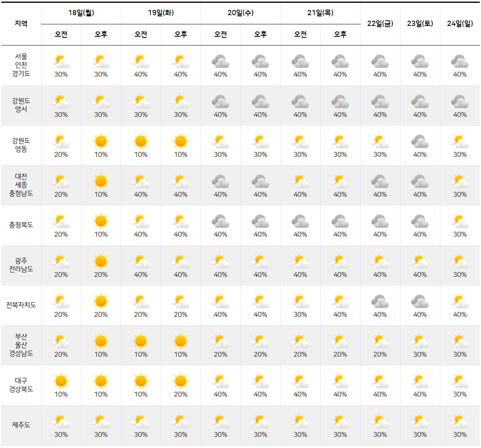
Task: Click the partly cloudy icon for 대구 경상북도 20일 오전
Action: click(x=221, y=381)
